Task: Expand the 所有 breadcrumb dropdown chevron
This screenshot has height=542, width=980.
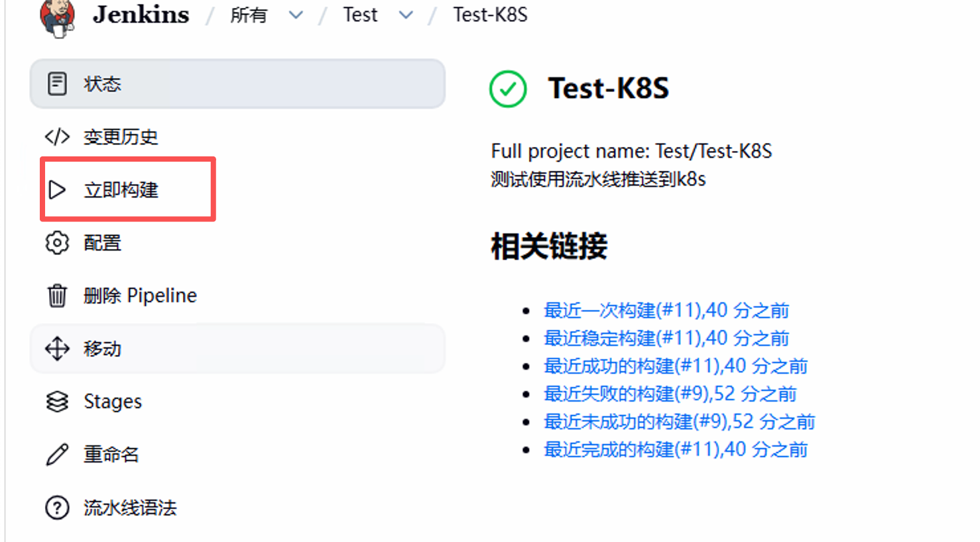Action: [x=296, y=15]
